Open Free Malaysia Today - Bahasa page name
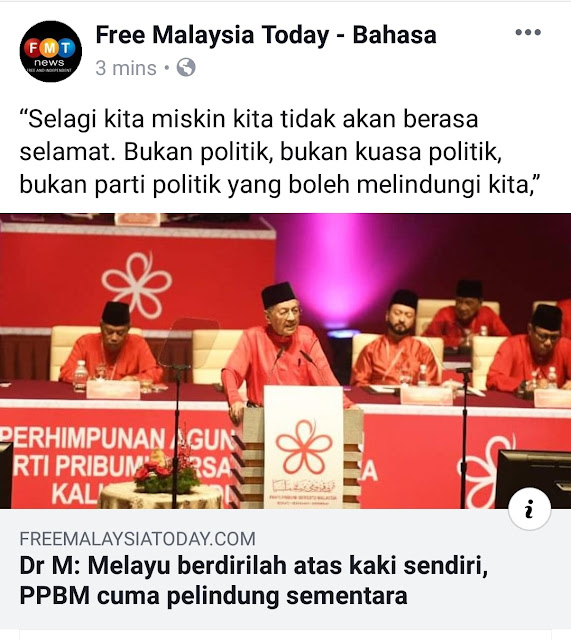Screen dimensions: 571x640 266,35
